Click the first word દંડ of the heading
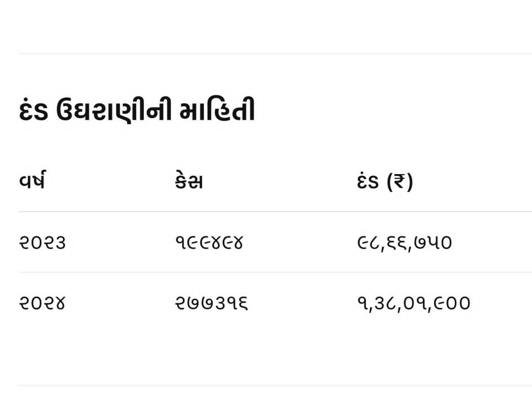This screenshot has height=399, width=532. 33,111
